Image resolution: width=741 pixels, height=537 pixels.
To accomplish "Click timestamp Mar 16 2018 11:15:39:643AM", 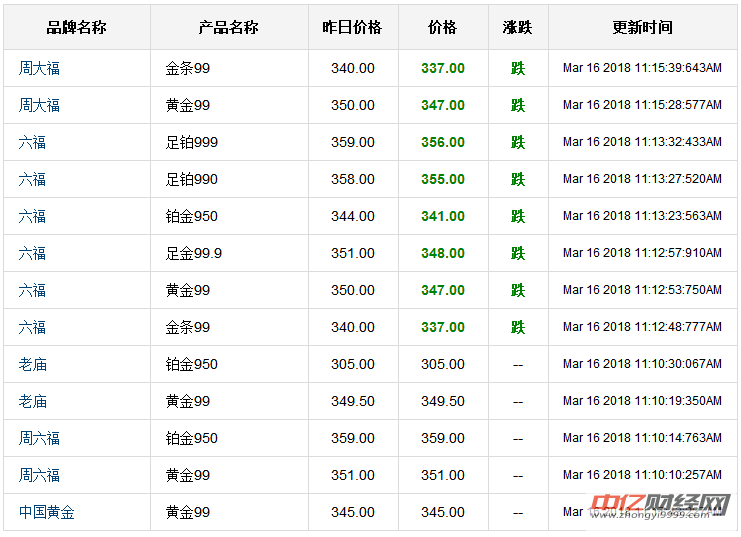I will coord(642,68).
